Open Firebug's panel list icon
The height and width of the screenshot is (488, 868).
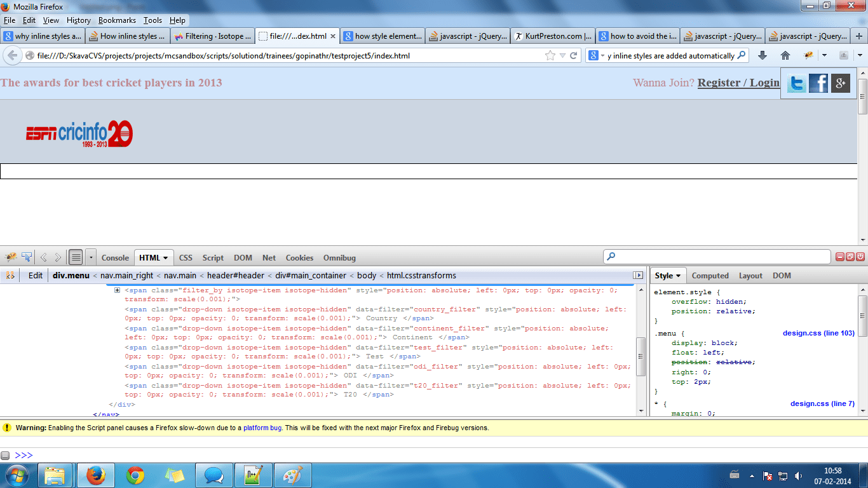pos(75,257)
